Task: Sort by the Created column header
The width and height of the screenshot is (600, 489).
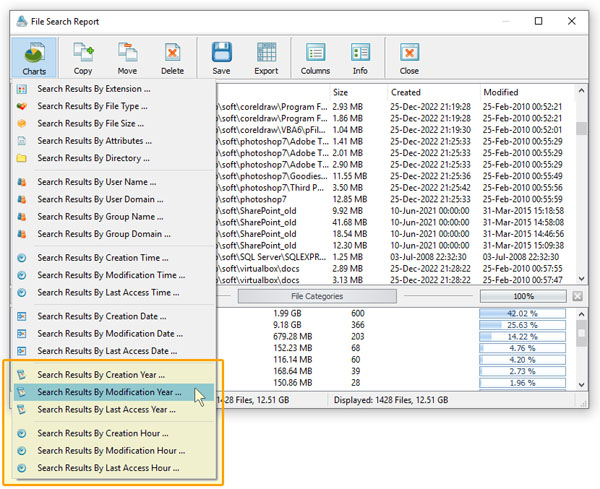Action: click(433, 93)
